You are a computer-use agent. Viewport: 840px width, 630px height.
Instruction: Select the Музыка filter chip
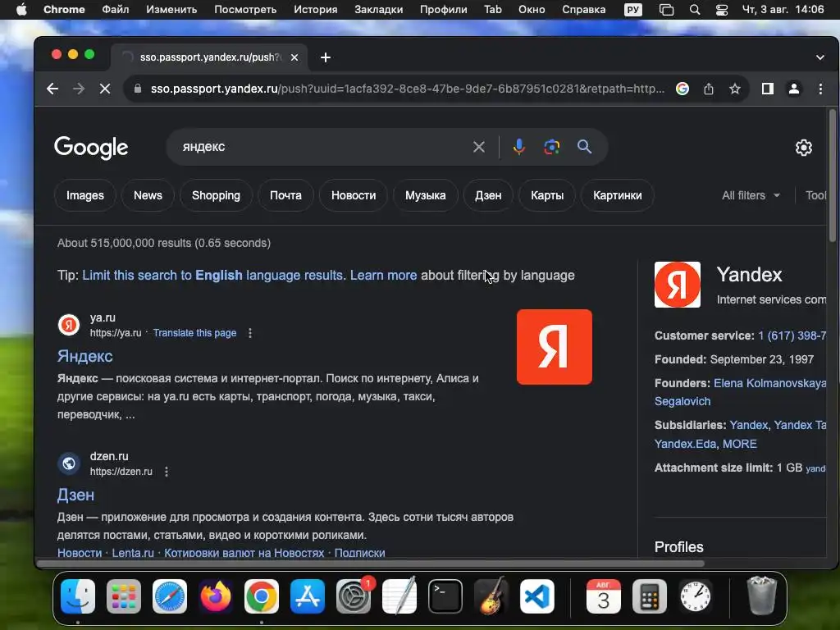tap(426, 195)
